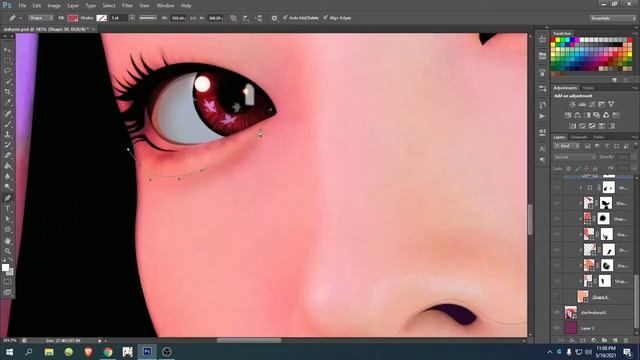The height and width of the screenshot is (360, 640).
Task: Open the Shape tool mode dropdown
Action: 40,18
